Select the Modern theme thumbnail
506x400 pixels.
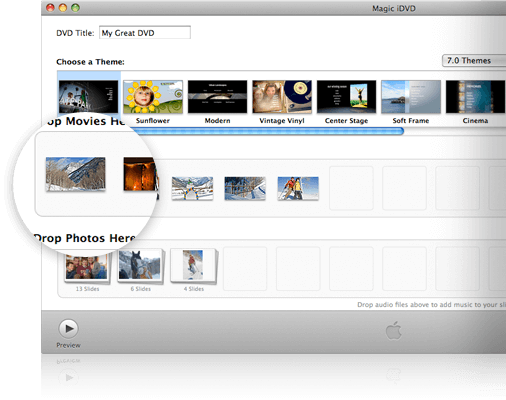217,97
